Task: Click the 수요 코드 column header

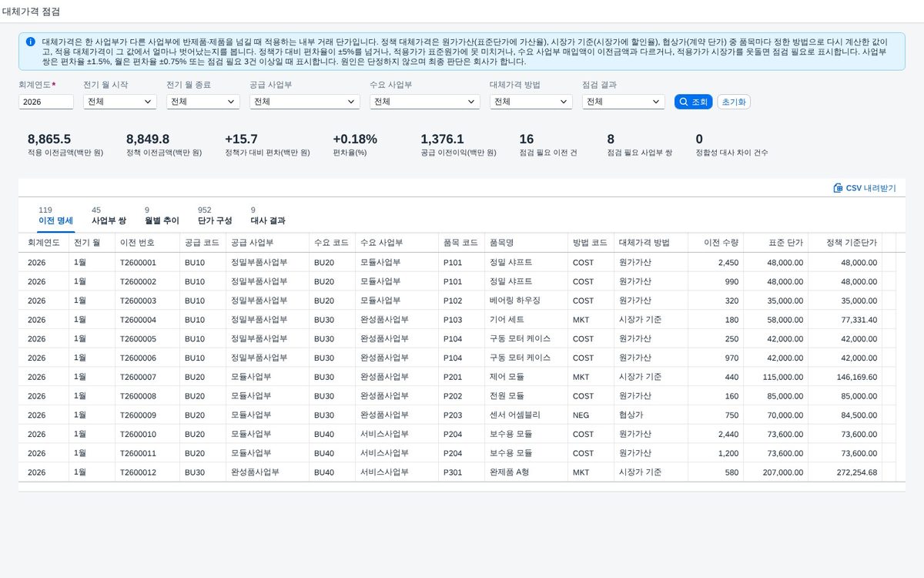Action: 332,242
